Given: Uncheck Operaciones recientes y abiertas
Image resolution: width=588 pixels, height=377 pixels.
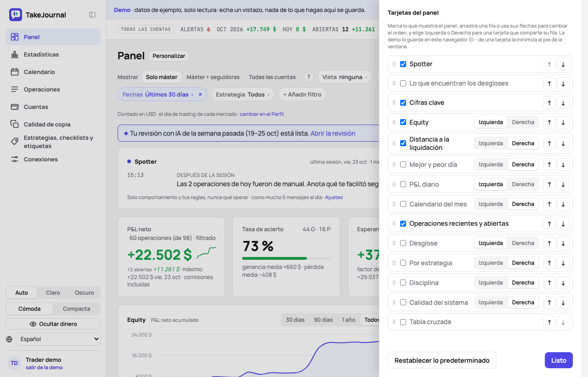Looking at the screenshot, I should [403, 223].
